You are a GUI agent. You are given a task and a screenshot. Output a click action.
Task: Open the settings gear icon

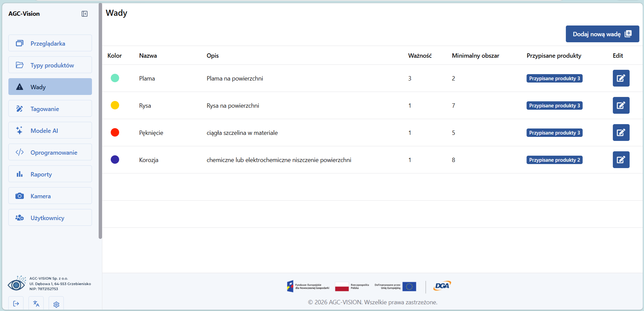56,304
